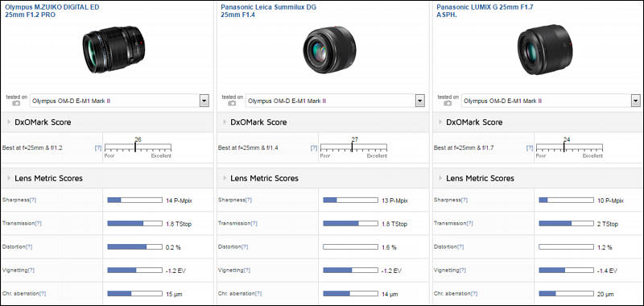Open Panasonic Leica Summilux DG 25mm F1.4 link

(x=269, y=11)
